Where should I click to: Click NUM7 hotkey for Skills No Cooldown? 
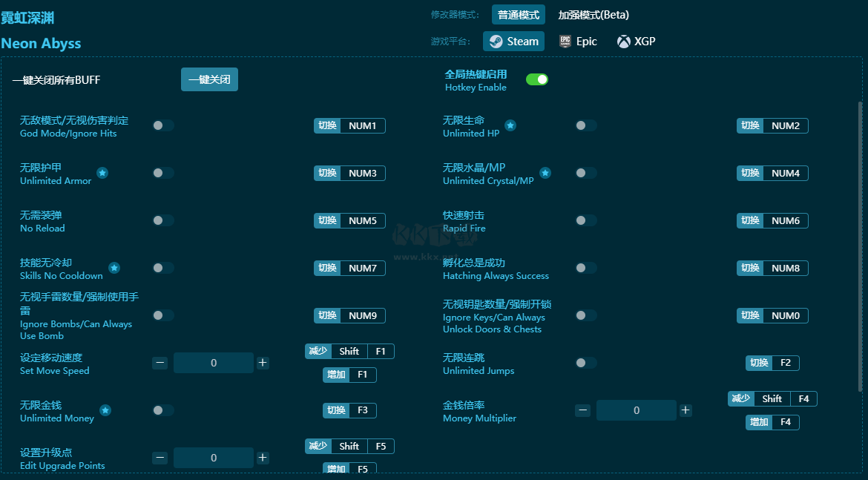350,268
